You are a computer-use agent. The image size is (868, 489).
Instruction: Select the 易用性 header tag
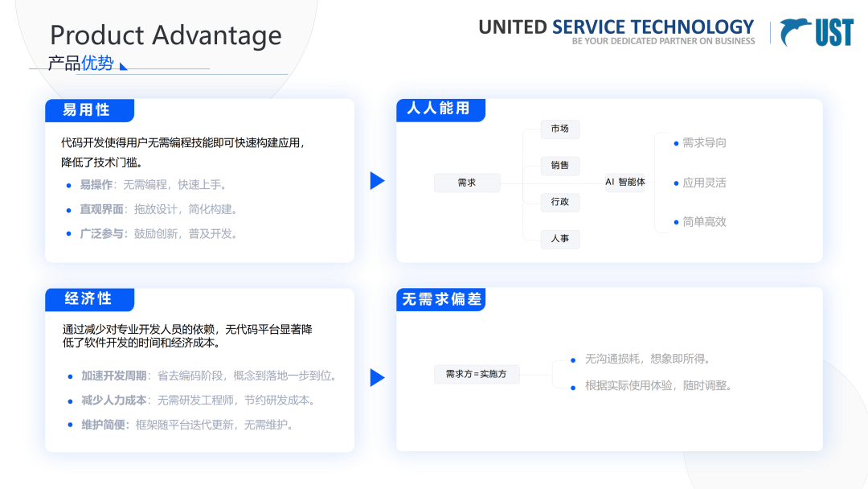coord(89,110)
